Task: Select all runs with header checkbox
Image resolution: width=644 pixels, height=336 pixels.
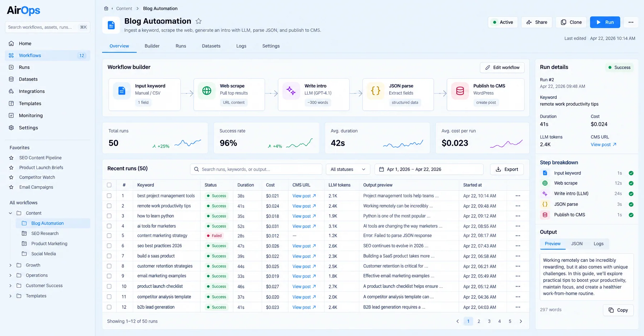Action: coord(109,185)
